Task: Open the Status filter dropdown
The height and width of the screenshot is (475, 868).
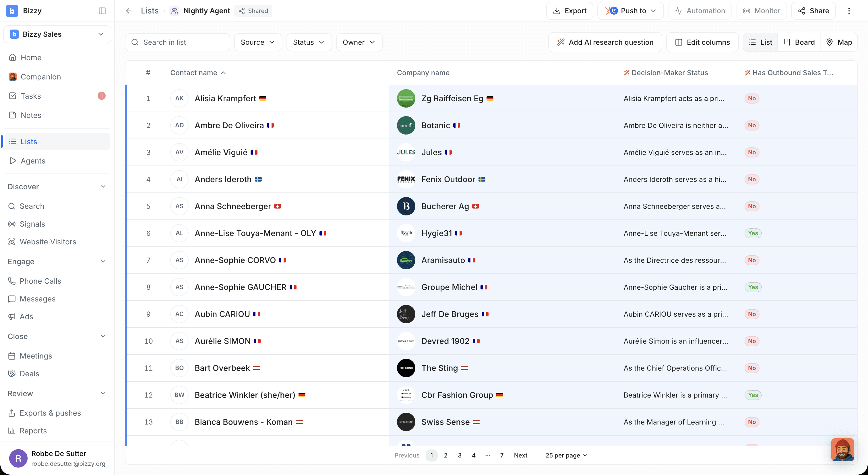Action: click(x=309, y=42)
